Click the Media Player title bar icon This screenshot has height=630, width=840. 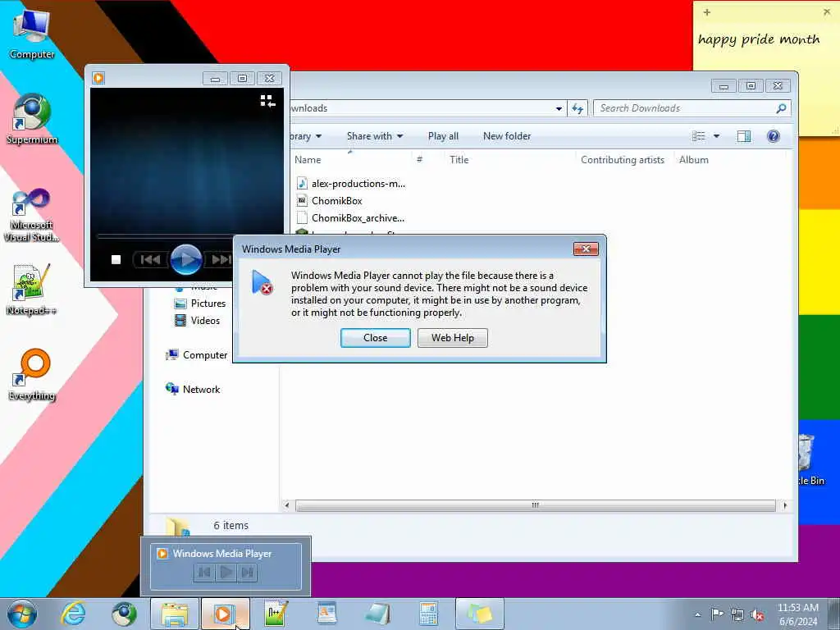tap(98, 78)
